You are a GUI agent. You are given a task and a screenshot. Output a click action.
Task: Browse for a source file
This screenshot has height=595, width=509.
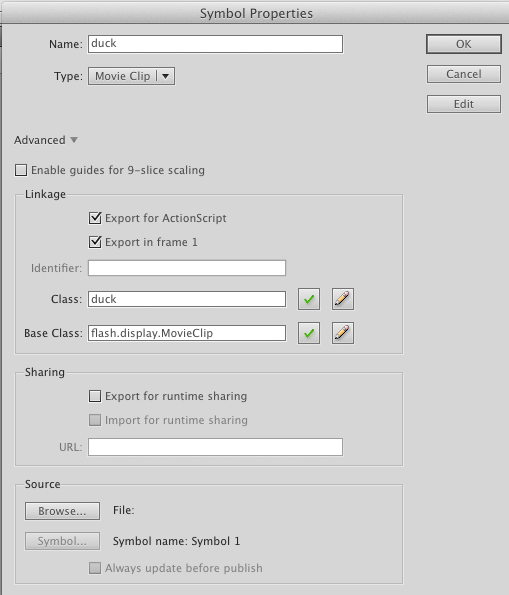tap(62, 511)
